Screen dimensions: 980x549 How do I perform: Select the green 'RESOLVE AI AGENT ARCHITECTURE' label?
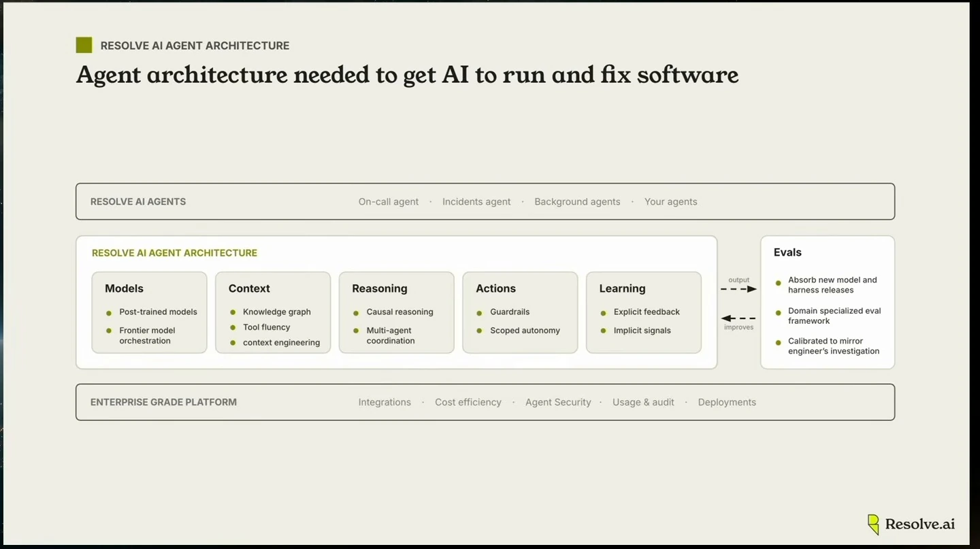point(174,253)
